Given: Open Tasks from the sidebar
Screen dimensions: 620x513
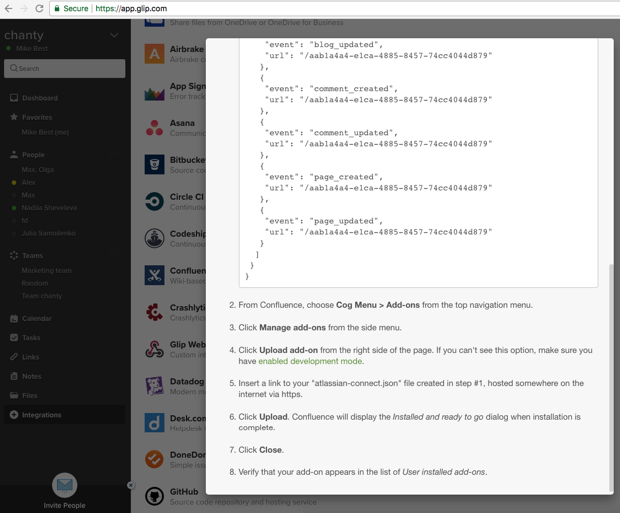Looking at the screenshot, I should pos(31,338).
